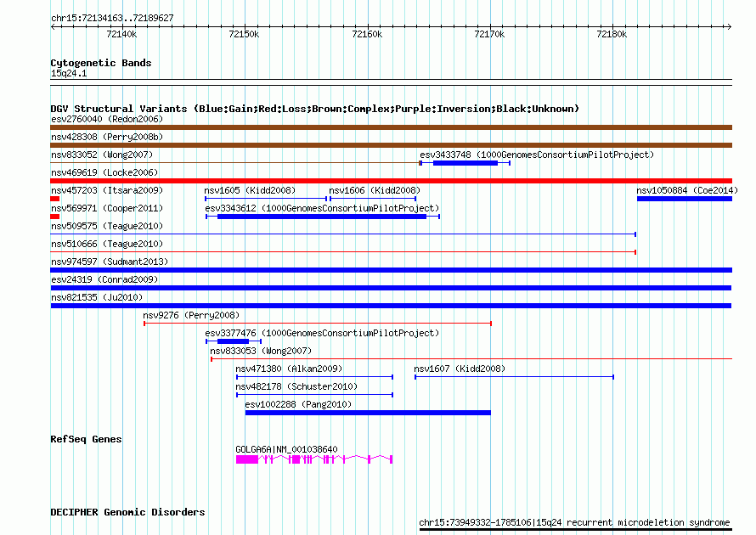Click the chr15:72134163..72189627 coordinate text
Image resolution: width=756 pixels, height=535 pixels.
pyautogui.click(x=112, y=19)
